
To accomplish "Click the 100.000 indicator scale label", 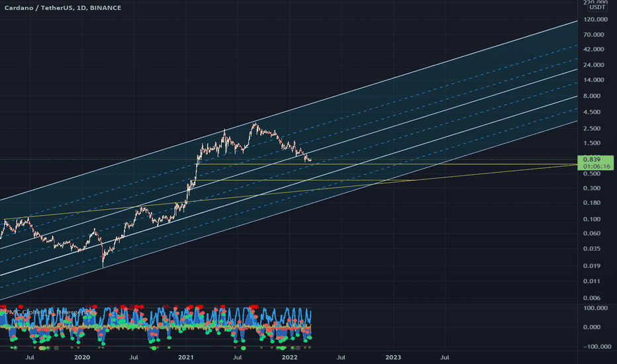I will tap(596, 308).
